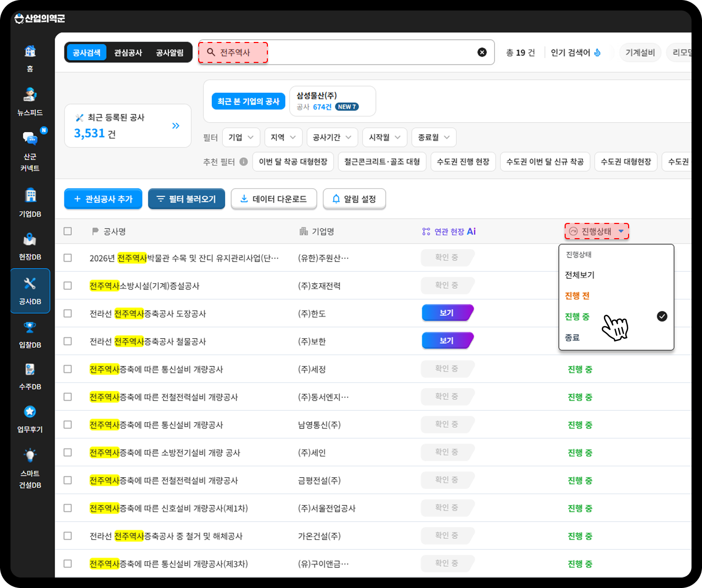The image size is (702, 588).
Task: Select 공사DB tools icon in sidebar
Action: pos(30,283)
